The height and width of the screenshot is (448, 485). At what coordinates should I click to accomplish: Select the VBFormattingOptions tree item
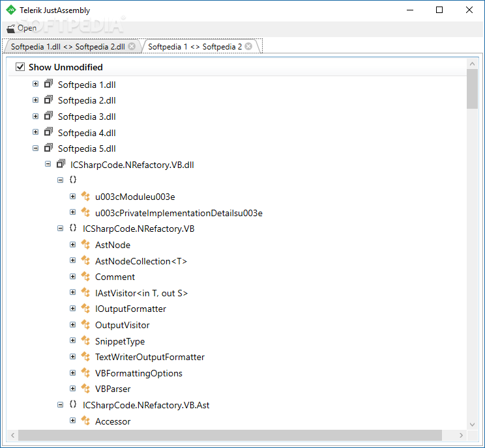click(x=139, y=373)
